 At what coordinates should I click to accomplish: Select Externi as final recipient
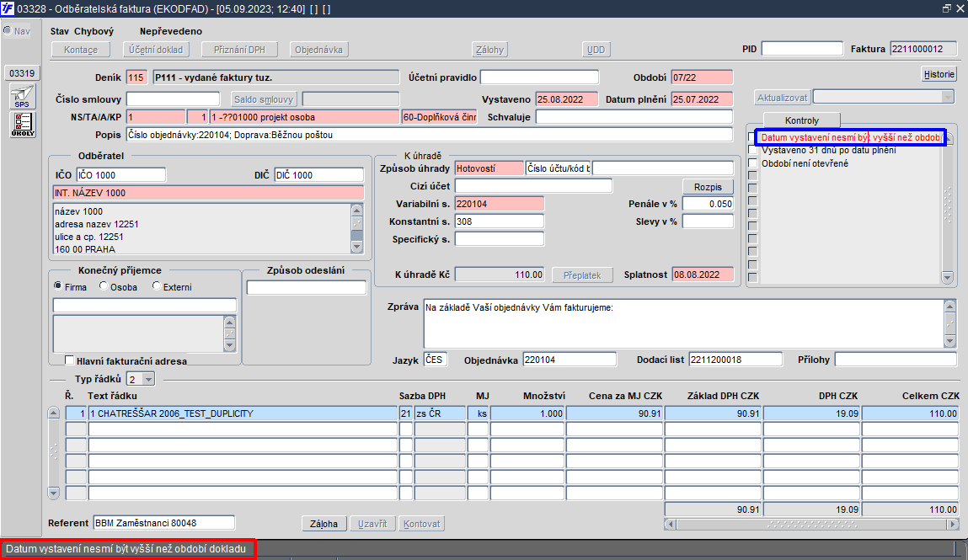[x=157, y=286]
